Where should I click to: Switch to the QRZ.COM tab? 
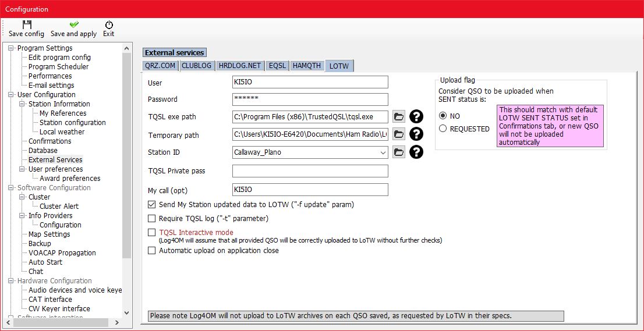pos(161,66)
